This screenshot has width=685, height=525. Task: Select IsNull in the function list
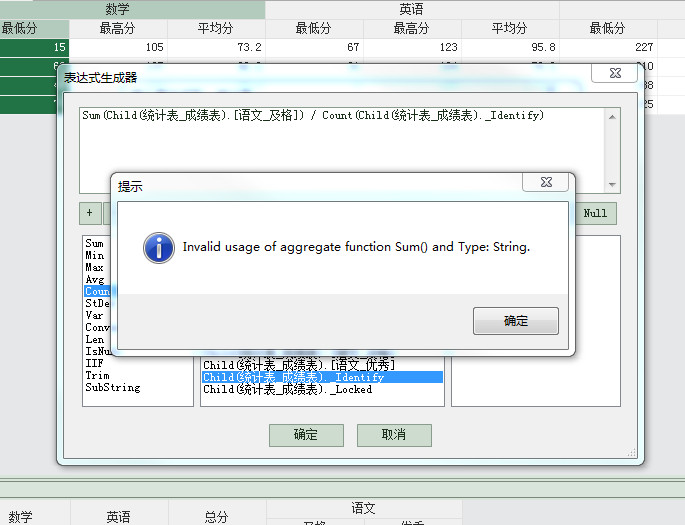98,351
